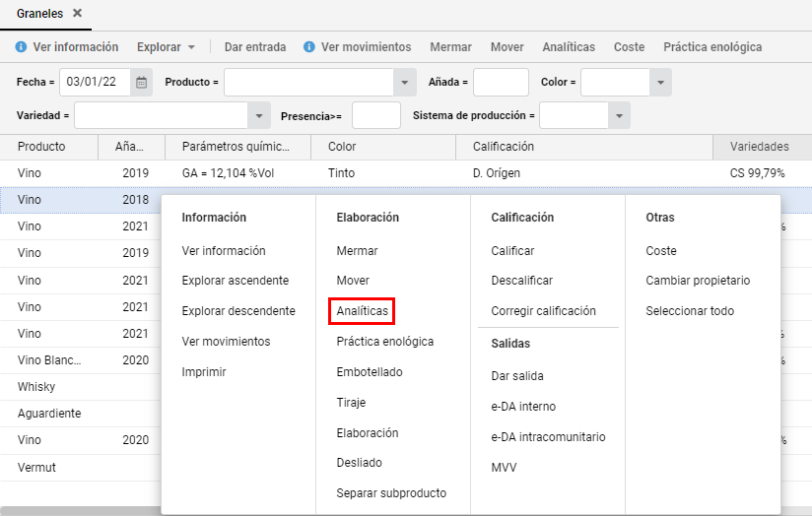
Task: Sort by the Producto column header
Action: coord(49,147)
